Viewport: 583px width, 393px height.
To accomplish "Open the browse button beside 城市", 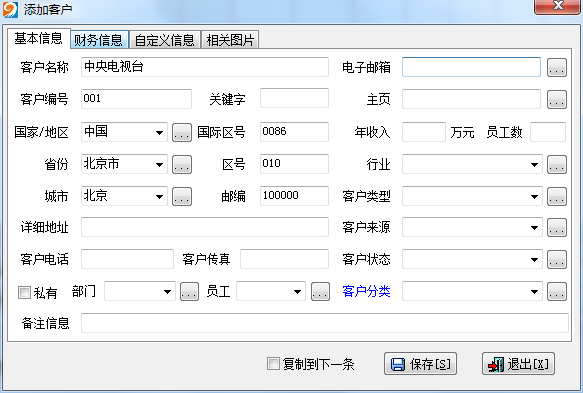I will pyautogui.click(x=182, y=196).
